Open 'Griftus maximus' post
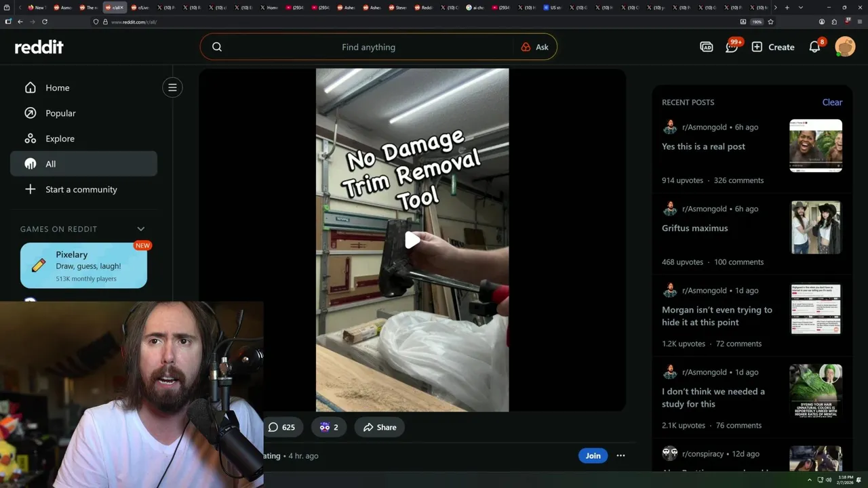 (694, 228)
